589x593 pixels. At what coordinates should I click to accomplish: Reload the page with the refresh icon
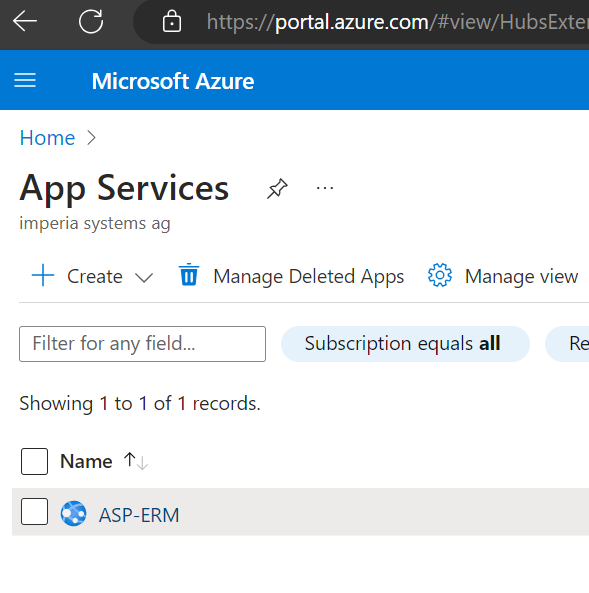click(x=91, y=21)
